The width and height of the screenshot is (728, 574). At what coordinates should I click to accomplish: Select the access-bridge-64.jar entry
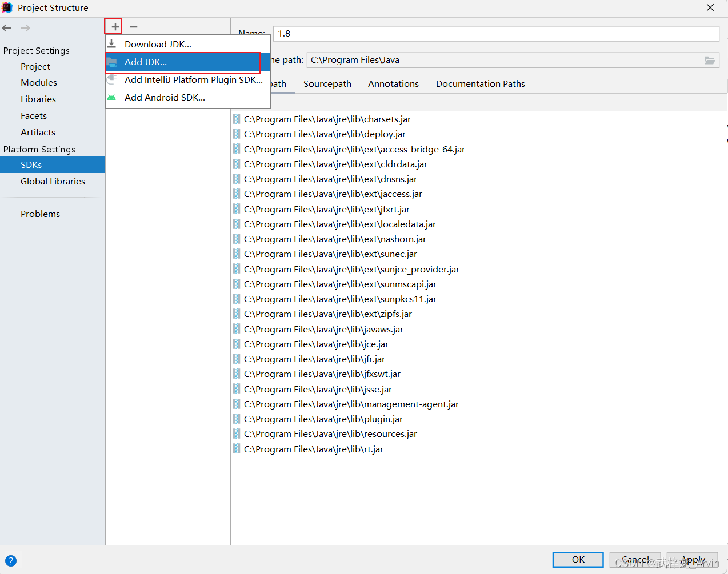point(354,149)
